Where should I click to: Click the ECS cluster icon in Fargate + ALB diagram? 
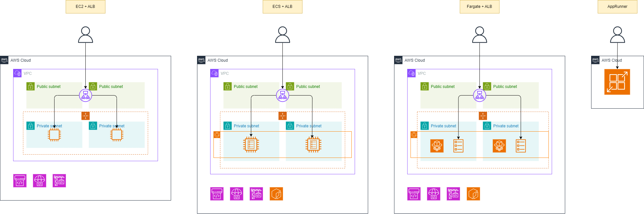pos(414,135)
